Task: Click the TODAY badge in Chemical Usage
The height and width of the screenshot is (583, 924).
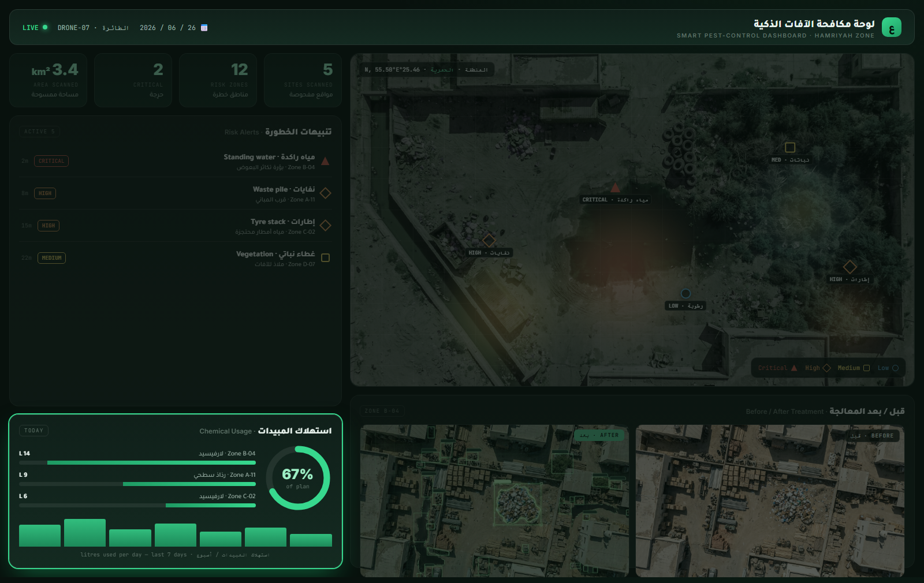Action: coord(33,431)
